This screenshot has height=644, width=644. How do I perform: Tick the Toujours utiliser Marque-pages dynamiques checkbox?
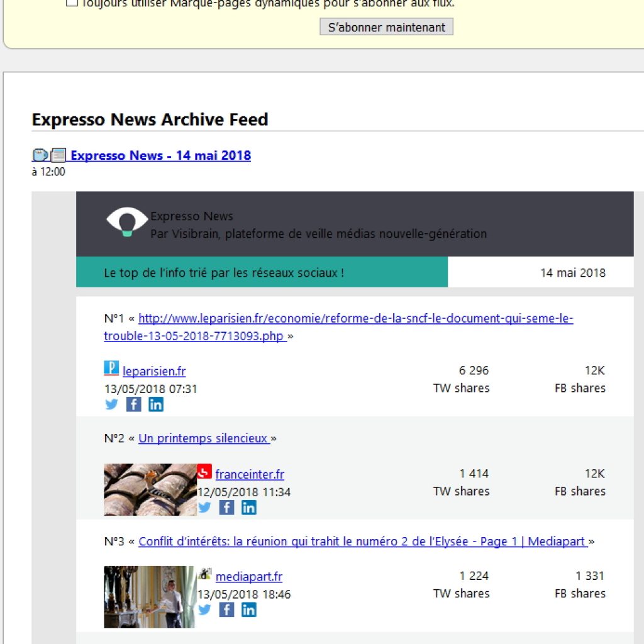point(72,3)
